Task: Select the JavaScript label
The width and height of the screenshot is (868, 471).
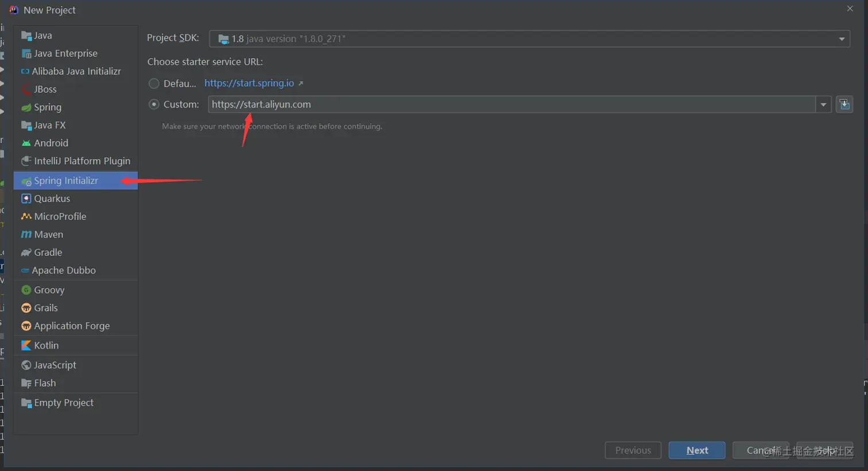Action: click(55, 365)
